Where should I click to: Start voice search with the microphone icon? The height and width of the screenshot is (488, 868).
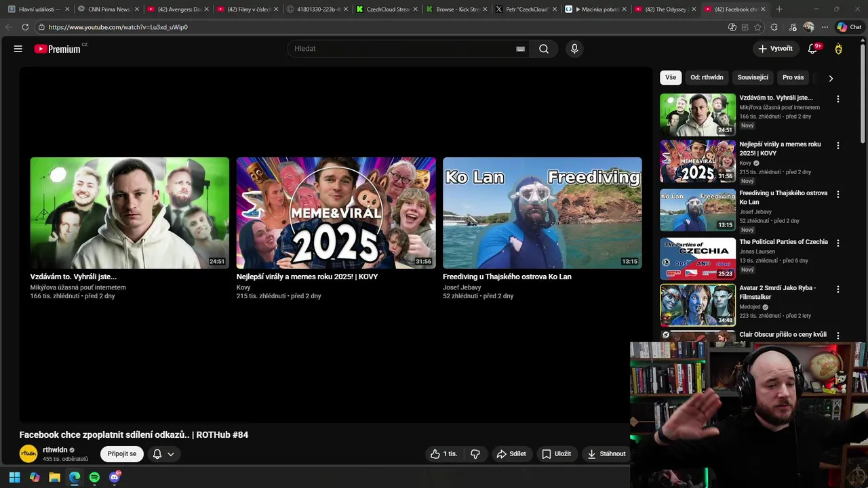(574, 49)
